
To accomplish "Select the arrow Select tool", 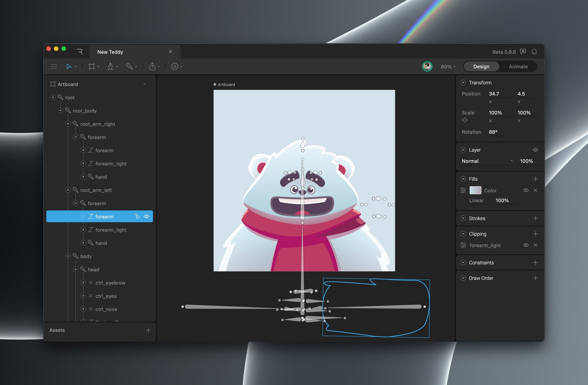I will pos(69,66).
